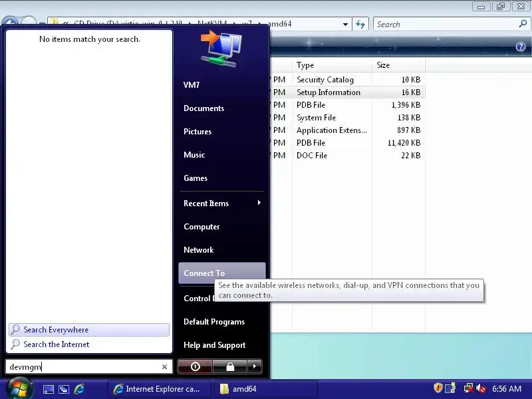Open the Windows Start orb

click(x=19, y=388)
